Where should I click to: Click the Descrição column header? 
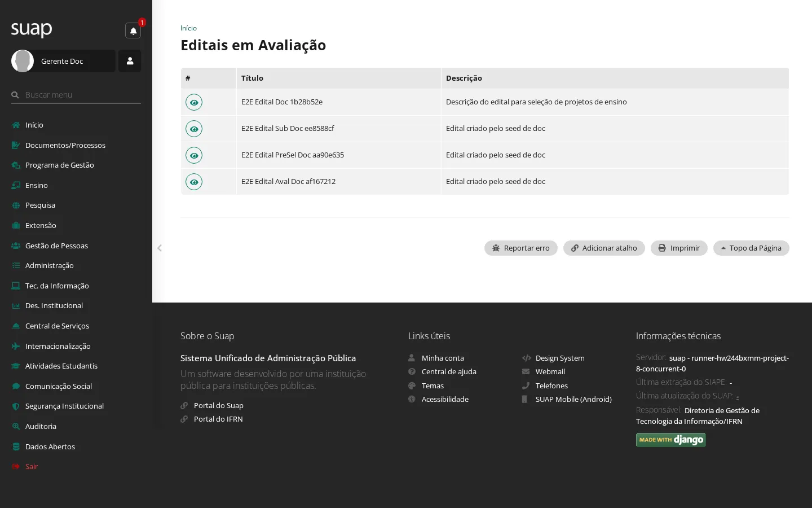[x=615, y=78]
